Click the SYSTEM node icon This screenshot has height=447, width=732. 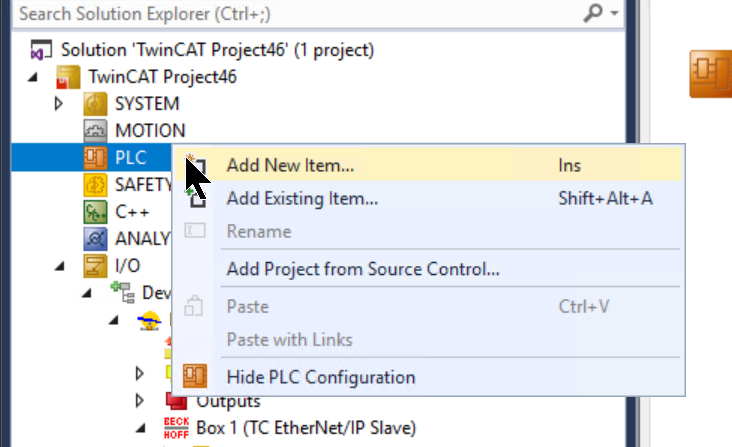click(x=95, y=104)
